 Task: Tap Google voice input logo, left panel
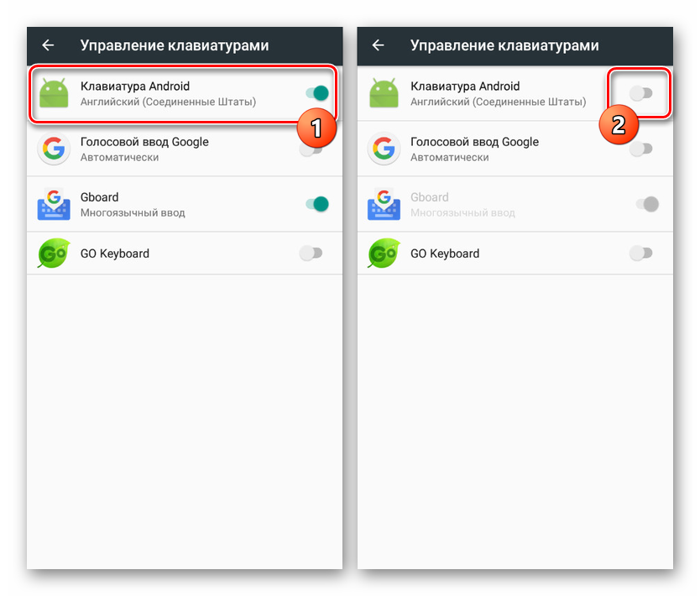[54, 149]
